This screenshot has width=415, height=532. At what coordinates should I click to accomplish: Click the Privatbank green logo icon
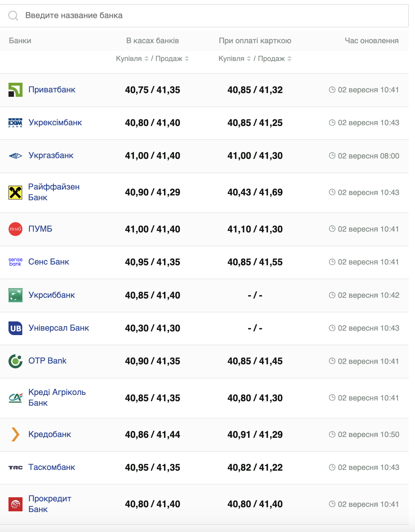coord(16,90)
